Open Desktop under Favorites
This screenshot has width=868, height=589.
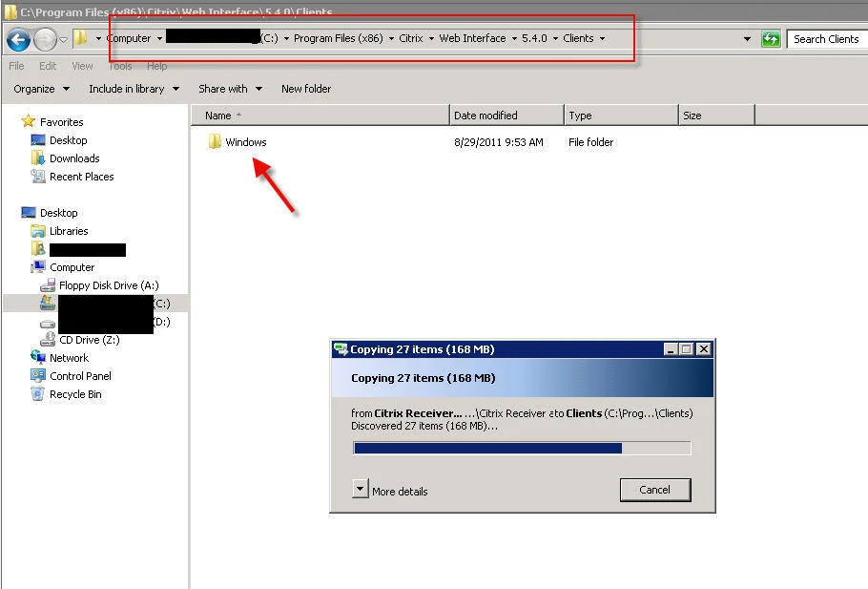point(68,140)
